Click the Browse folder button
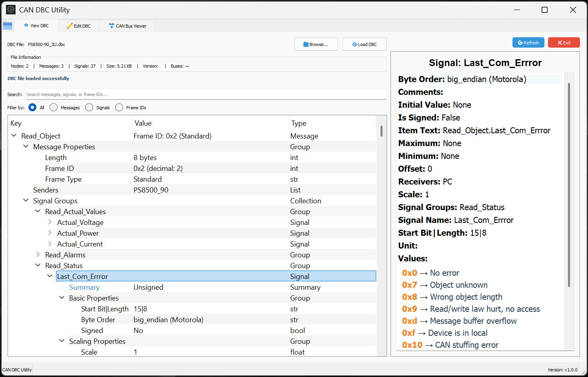The image size is (588, 377). [316, 44]
